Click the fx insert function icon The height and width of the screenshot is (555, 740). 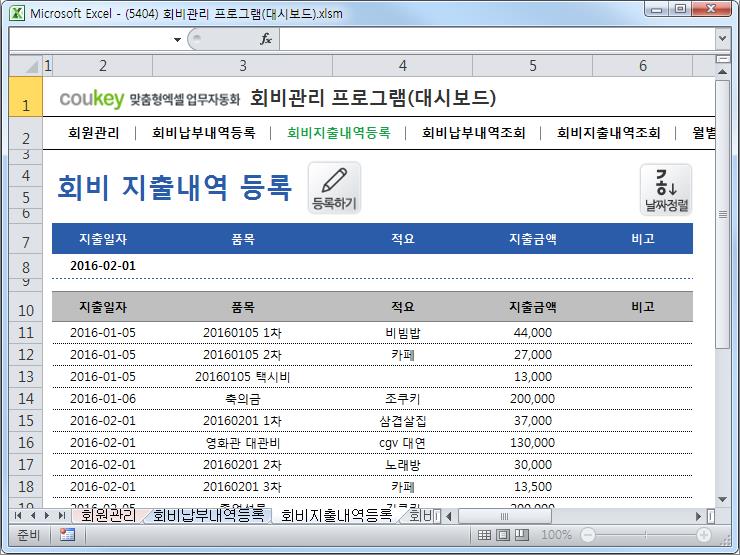[266, 39]
